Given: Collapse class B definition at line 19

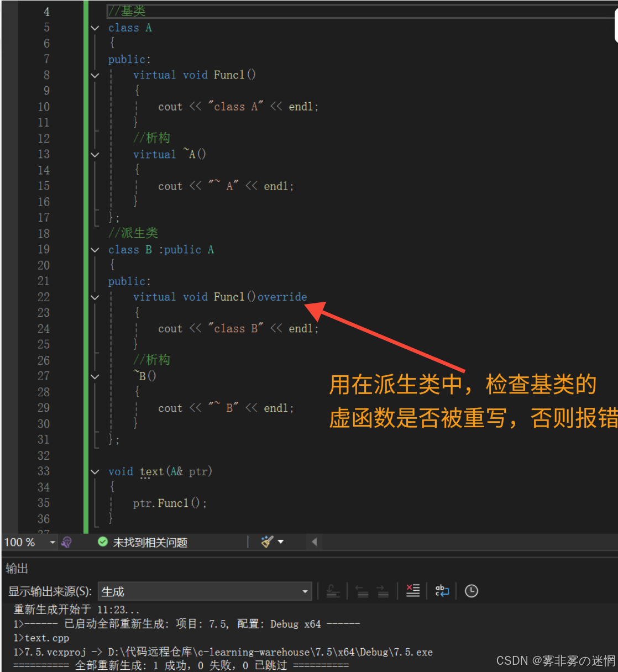Looking at the screenshot, I should pos(95,250).
